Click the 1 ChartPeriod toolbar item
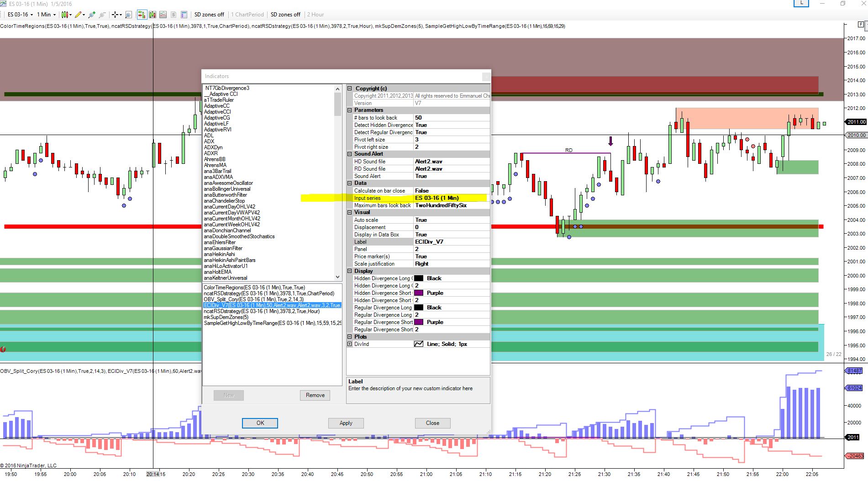Viewport: 868px width, 481px height. (x=247, y=15)
